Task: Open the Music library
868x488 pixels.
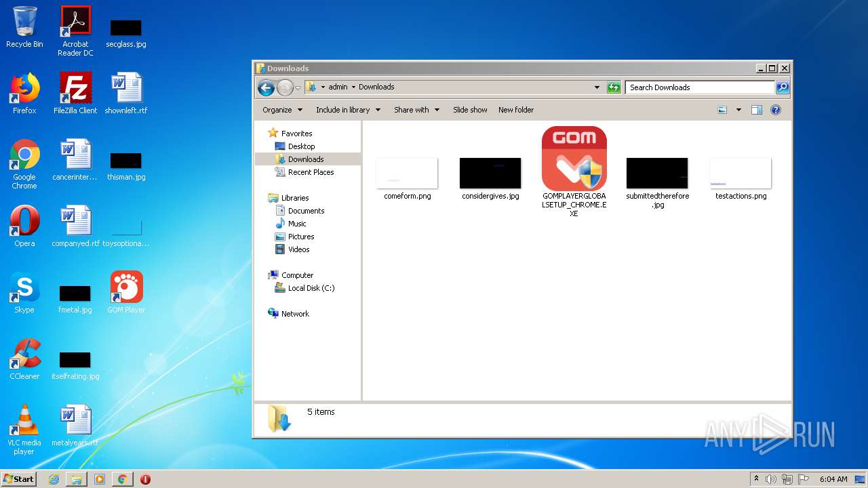Action: click(x=297, y=224)
